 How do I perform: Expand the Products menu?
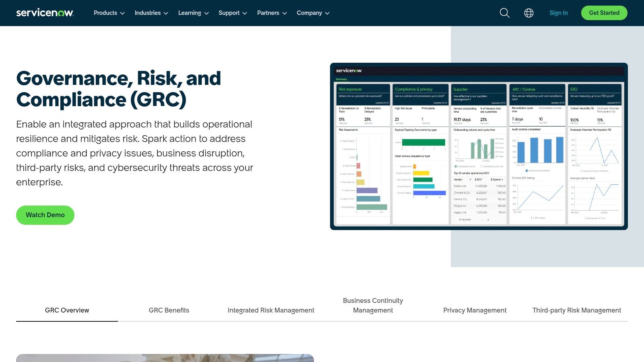[x=109, y=13]
